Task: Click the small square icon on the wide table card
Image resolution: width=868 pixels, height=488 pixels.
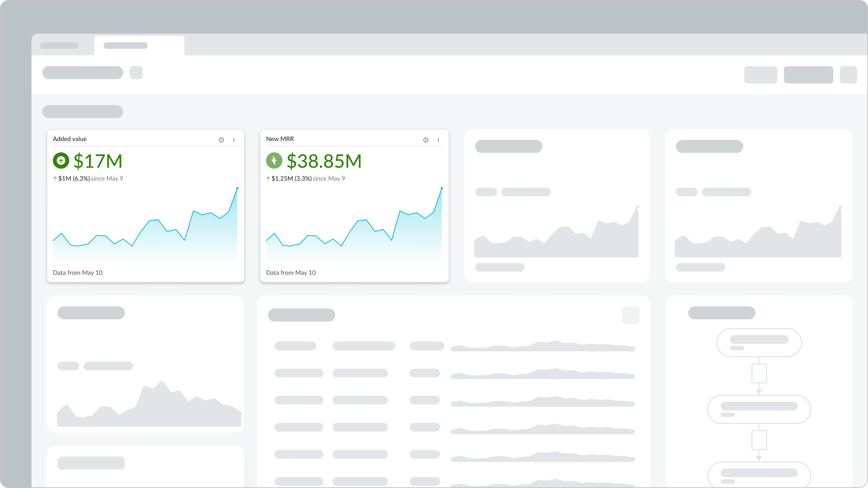Action: click(x=631, y=315)
